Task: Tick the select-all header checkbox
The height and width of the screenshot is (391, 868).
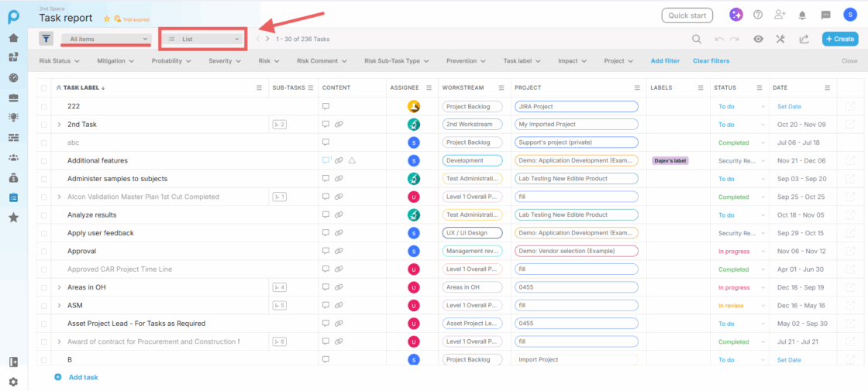Action: coord(44,88)
